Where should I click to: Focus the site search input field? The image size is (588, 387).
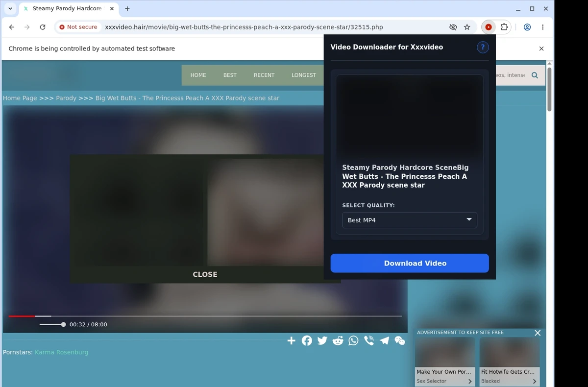pyautogui.click(x=510, y=75)
